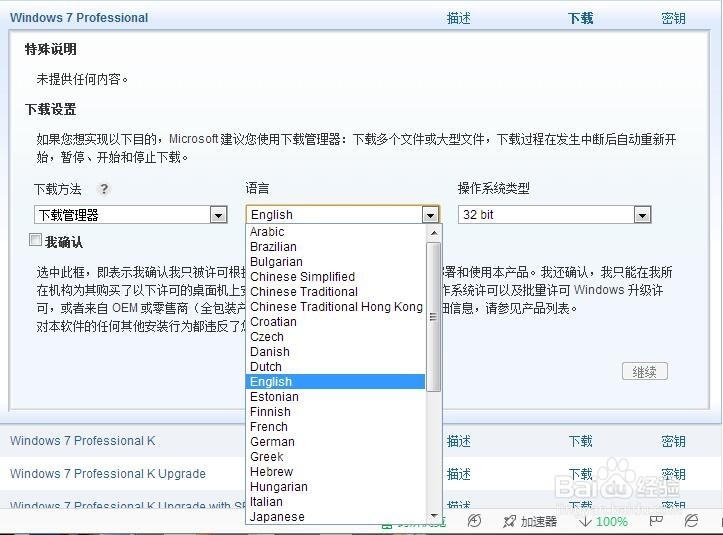Image resolution: width=723 pixels, height=535 pixels.
Task: Select Japanese in the language list
Action: 335,517
